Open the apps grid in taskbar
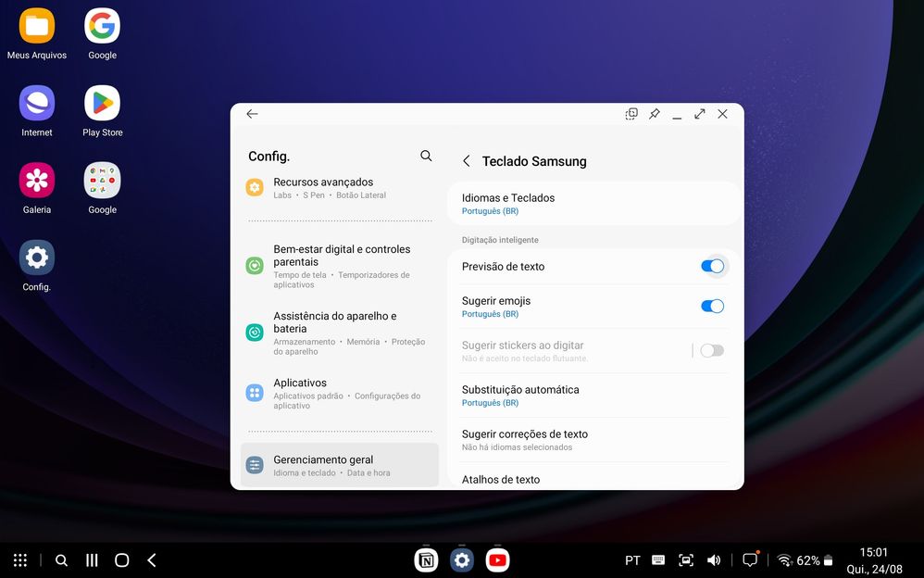Viewport: 924px width, 578px height. tap(20, 560)
